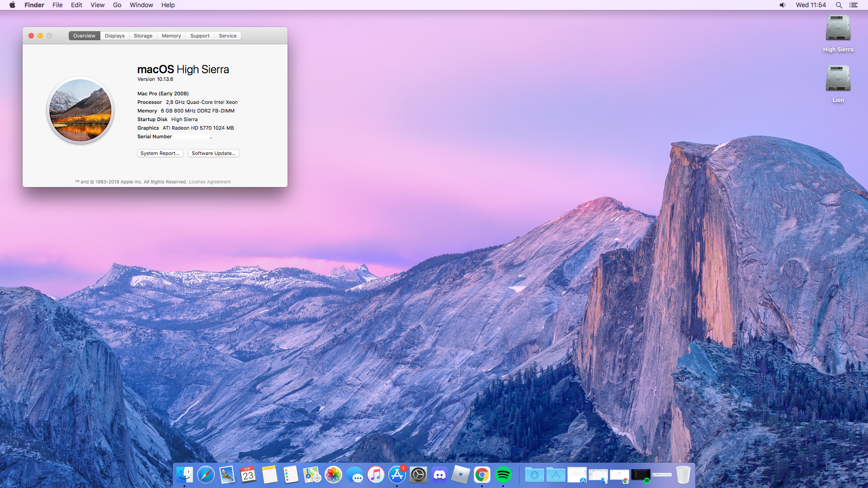Open the Applications folder stack
The width and height of the screenshot is (868, 488).
pyautogui.click(x=556, y=475)
